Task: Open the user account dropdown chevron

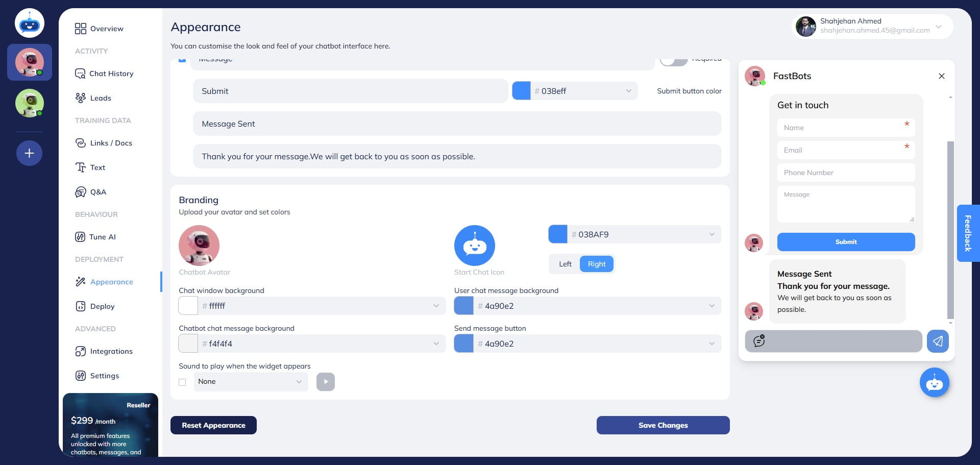Action: point(938,27)
